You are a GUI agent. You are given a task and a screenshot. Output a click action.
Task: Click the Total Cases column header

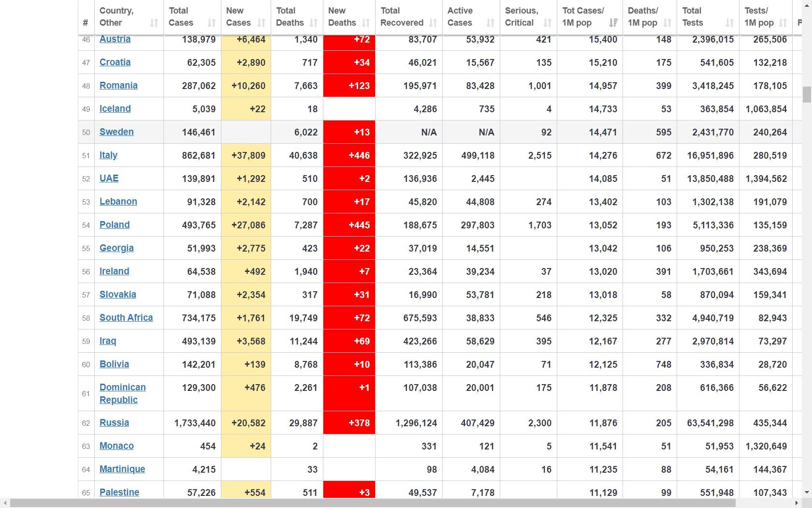[192, 17]
